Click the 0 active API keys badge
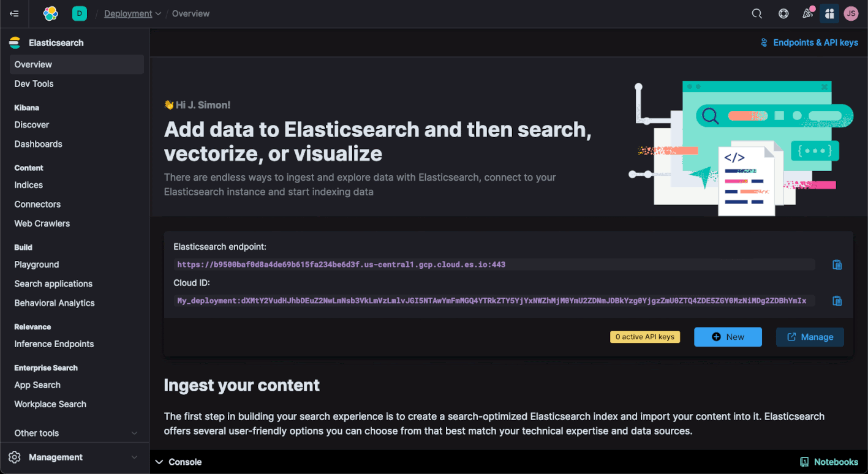Image resolution: width=868 pixels, height=474 pixels. [x=645, y=337]
